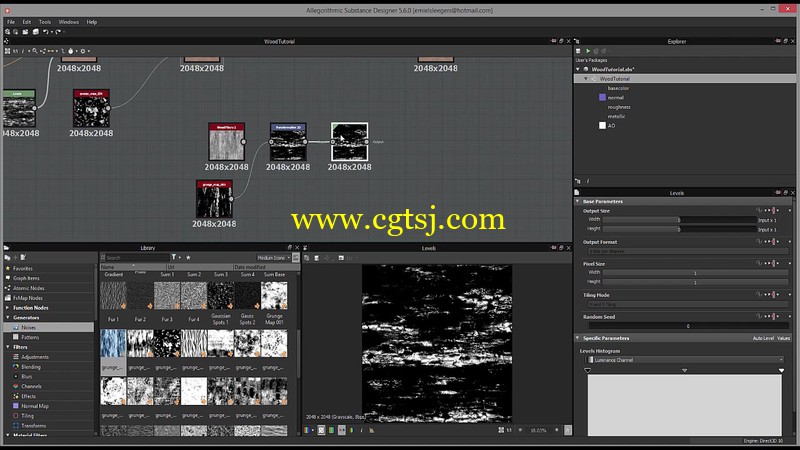
Task: Open the 2D view channel color dropdown
Action: [309, 431]
